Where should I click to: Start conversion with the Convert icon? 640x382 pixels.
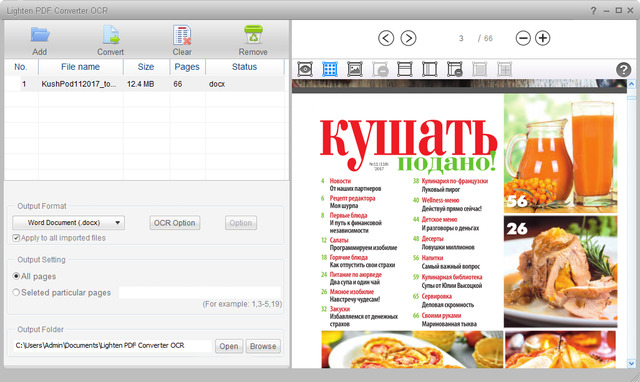point(111,35)
